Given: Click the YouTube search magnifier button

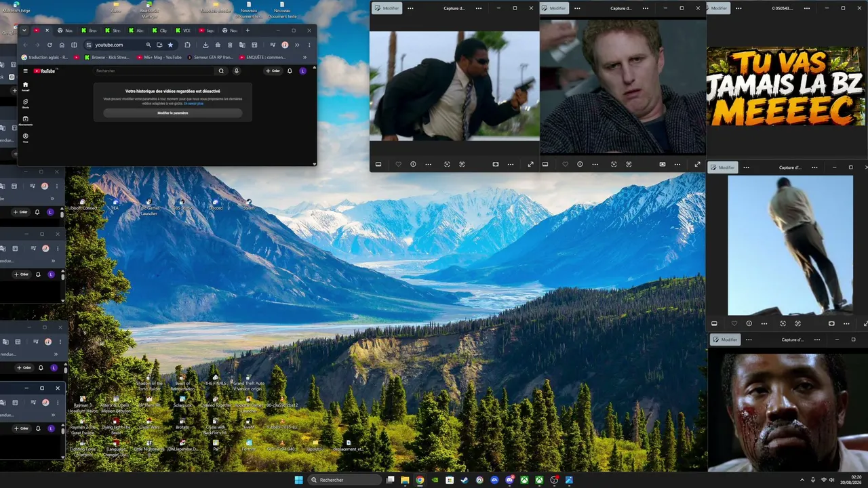Looking at the screenshot, I should click(x=221, y=70).
